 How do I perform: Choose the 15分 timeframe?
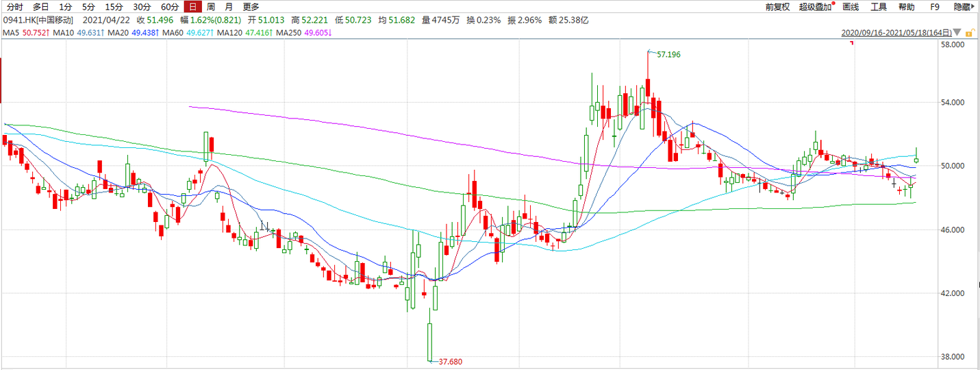pos(114,7)
